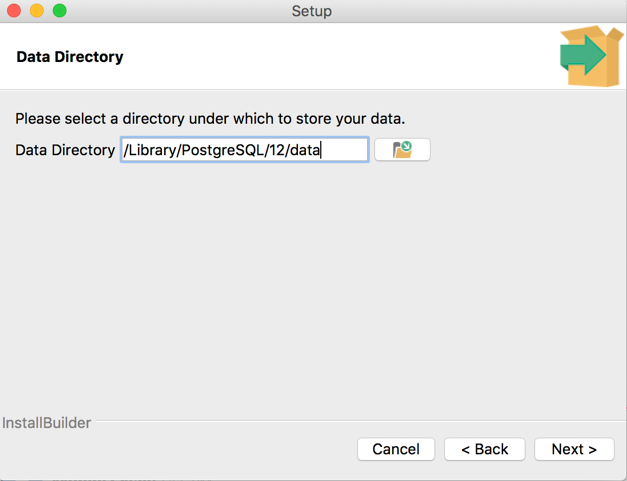Click the Setup window title text
627x481 pixels.
coord(312,11)
